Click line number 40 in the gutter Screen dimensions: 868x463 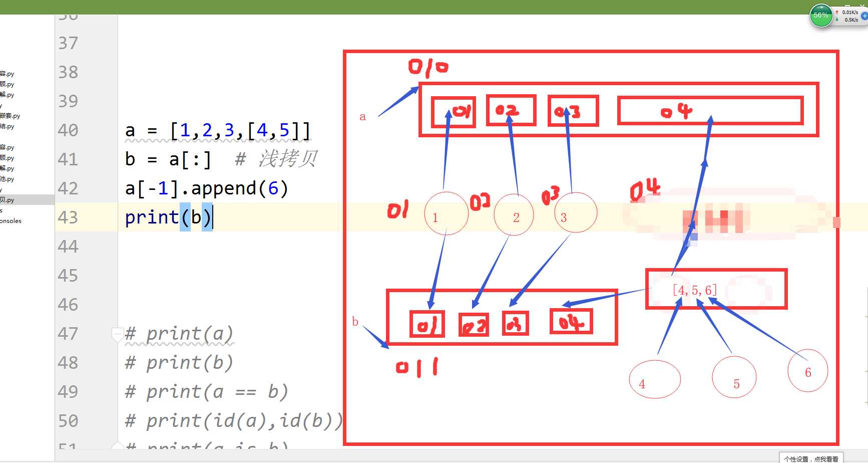[x=68, y=130]
